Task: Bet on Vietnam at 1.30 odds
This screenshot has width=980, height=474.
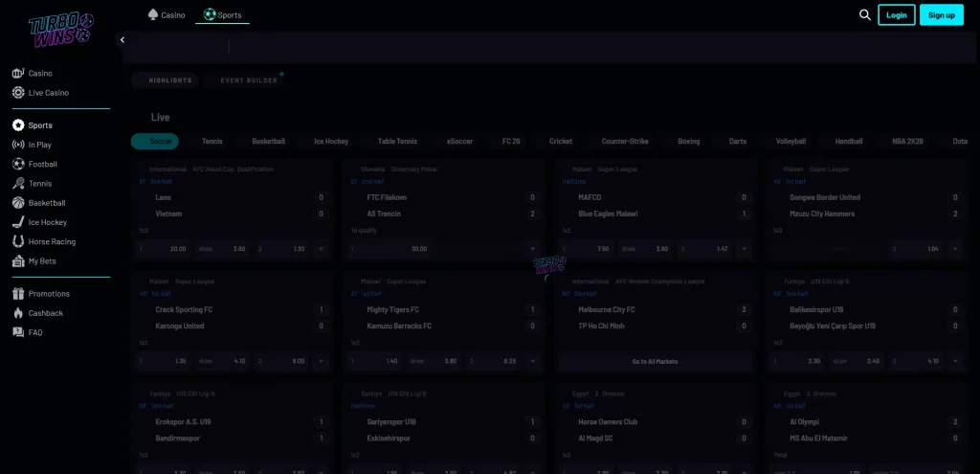Action: pos(282,249)
